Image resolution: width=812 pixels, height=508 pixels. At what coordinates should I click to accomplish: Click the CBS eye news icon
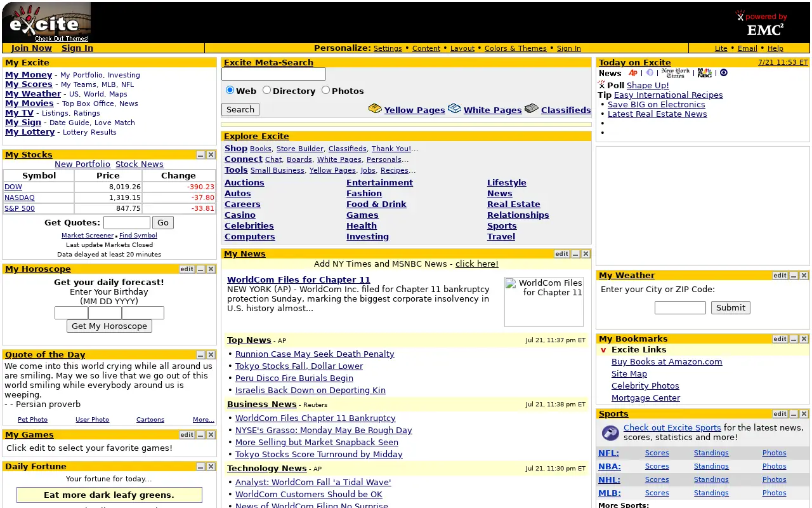coord(724,73)
